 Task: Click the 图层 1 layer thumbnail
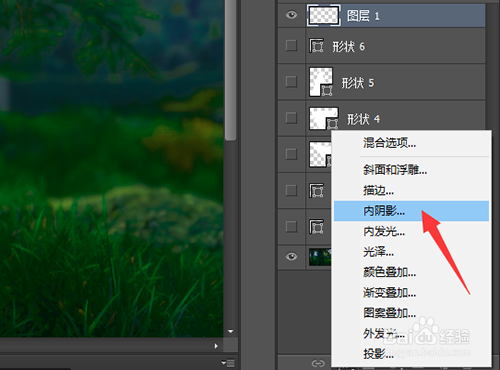tap(323, 15)
